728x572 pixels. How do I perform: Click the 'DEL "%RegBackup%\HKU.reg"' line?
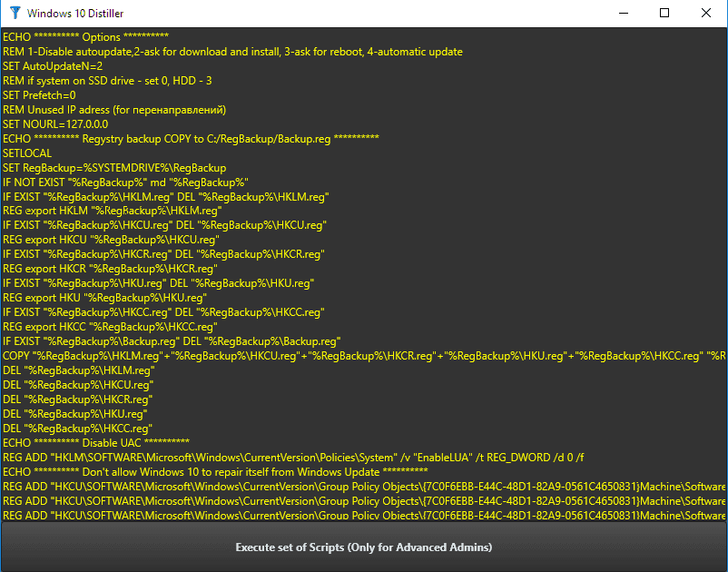(74, 414)
